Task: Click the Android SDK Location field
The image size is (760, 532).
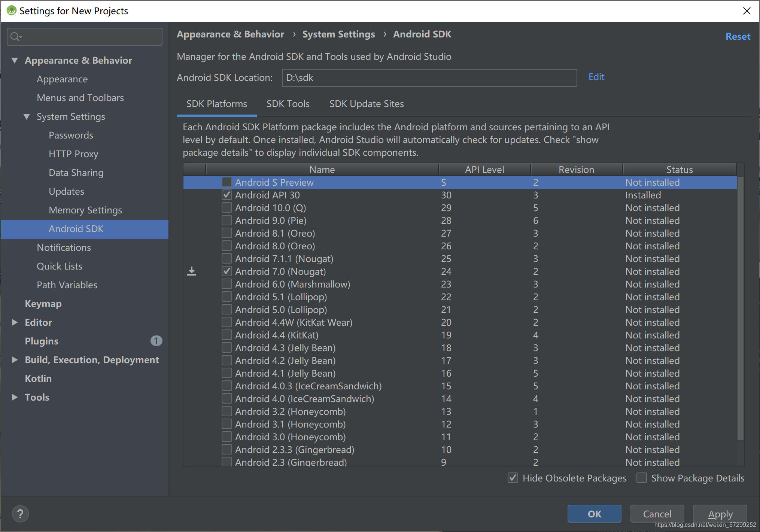Action: click(x=429, y=77)
